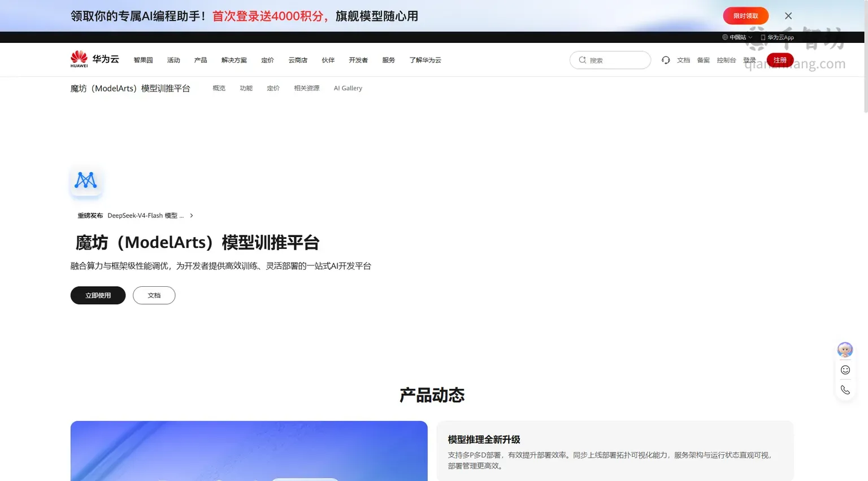Open the 活动 menu
Image resolution: width=868 pixels, height=481 pixels.
[173, 60]
